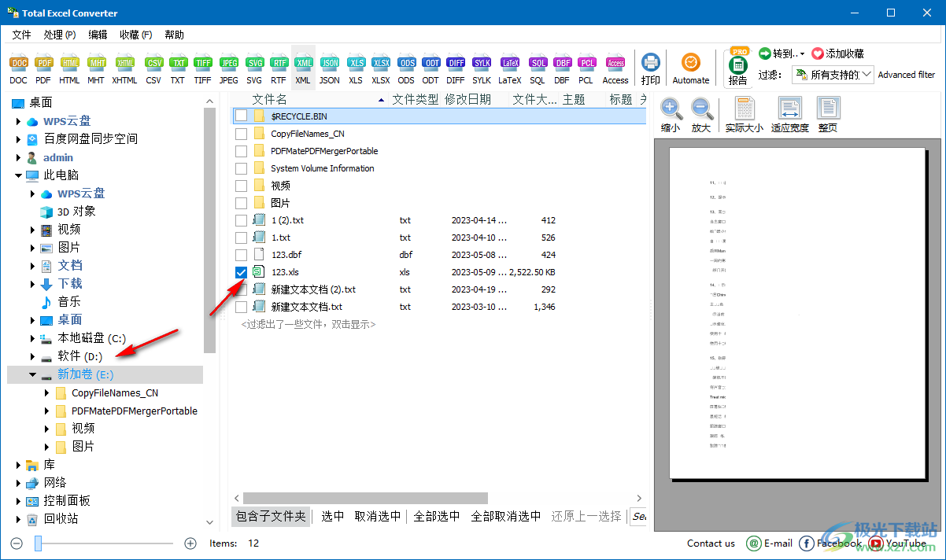This screenshot has height=560, width=946.
Task: Choose Access database output
Action: tap(615, 70)
